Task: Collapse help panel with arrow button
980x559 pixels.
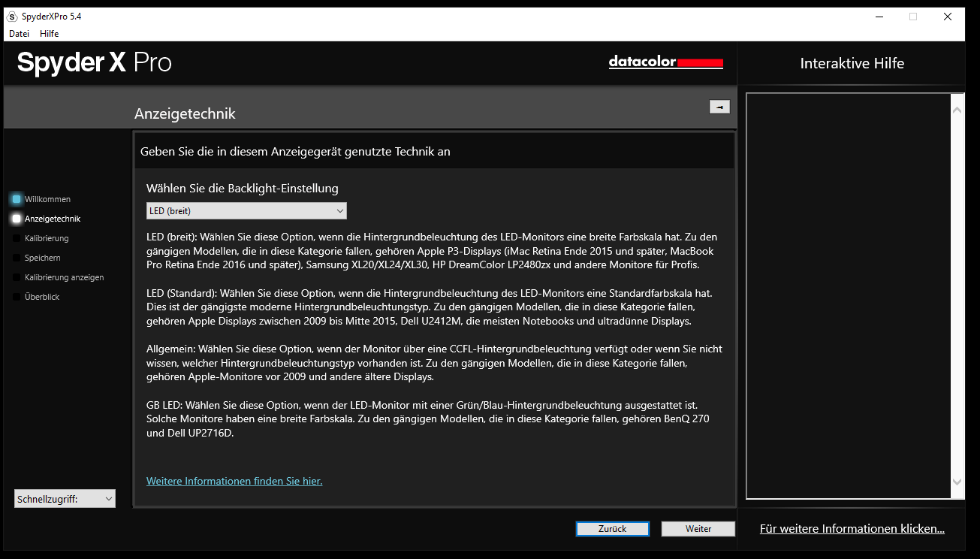Action: 719,107
